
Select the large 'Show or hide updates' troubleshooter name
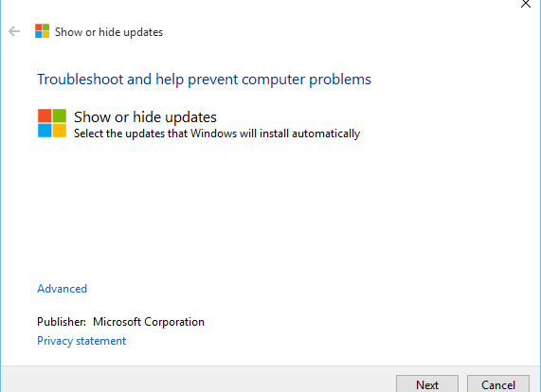click(x=145, y=117)
